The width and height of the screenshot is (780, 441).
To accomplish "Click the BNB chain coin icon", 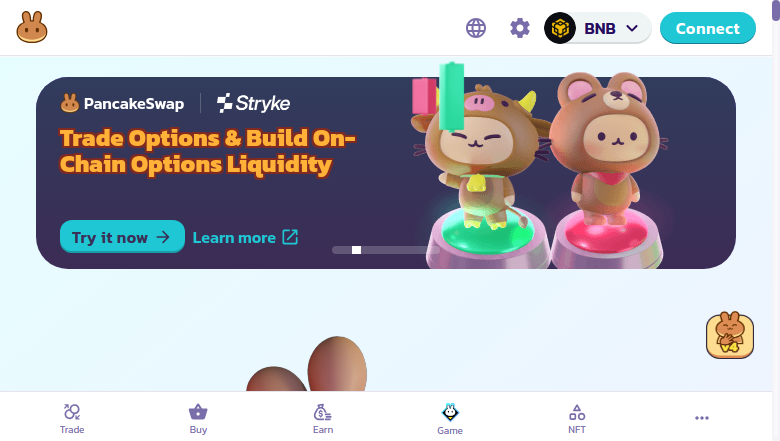I will point(560,28).
